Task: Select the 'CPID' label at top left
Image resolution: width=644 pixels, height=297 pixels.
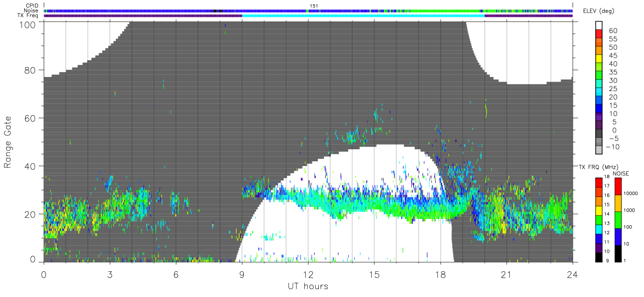Action: click(32, 6)
